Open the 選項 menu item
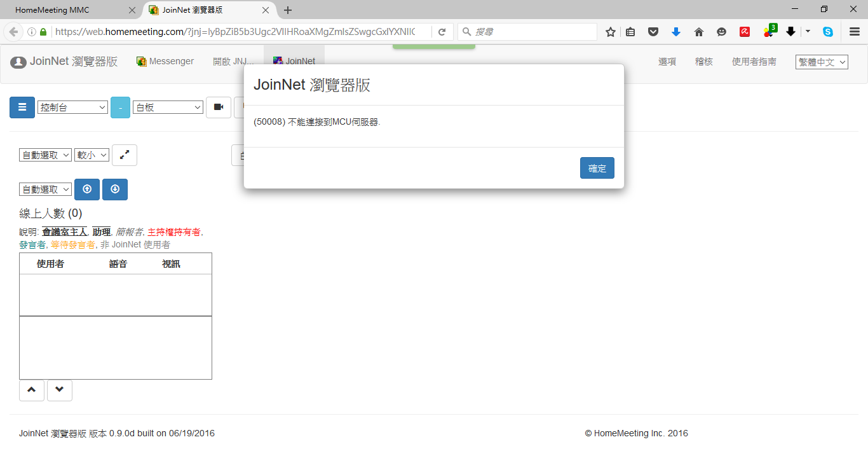The image size is (868, 463). [x=667, y=62]
